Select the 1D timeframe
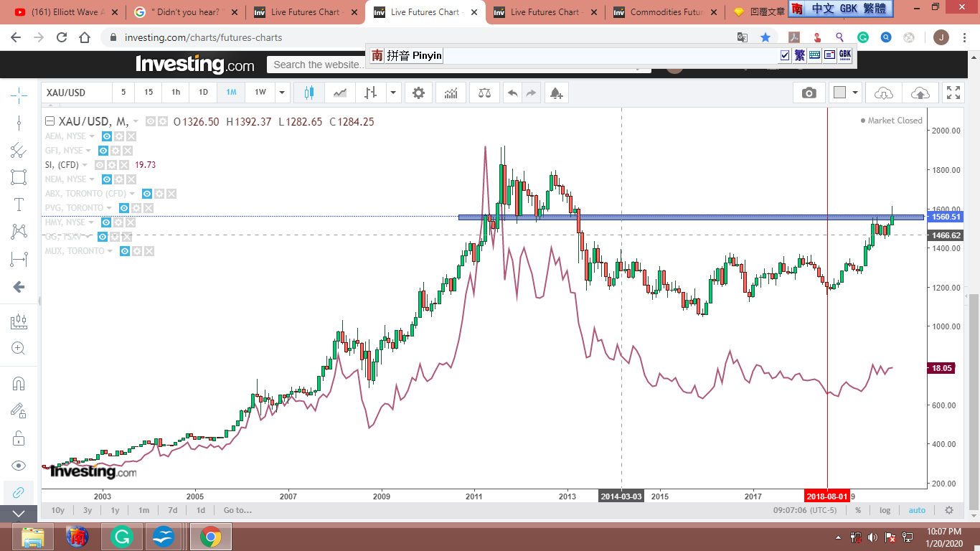The image size is (980, 551). point(203,93)
